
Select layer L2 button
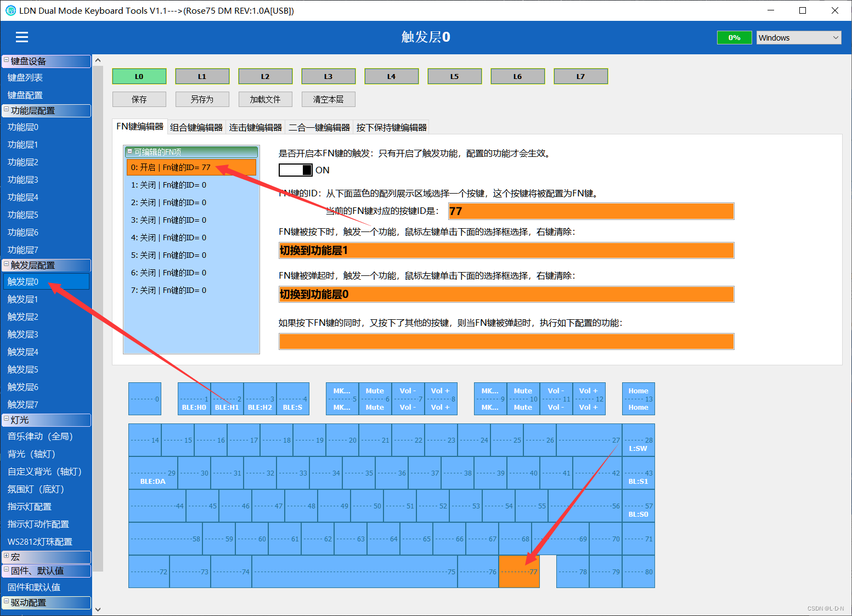coord(266,76)
